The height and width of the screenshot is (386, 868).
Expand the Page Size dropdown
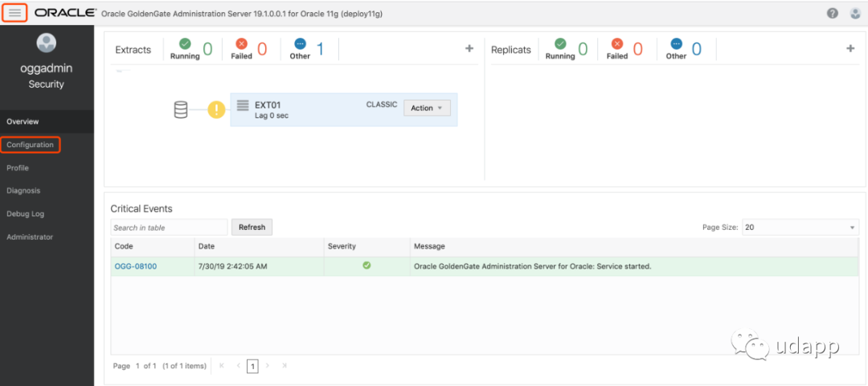(x=800, y=228)
